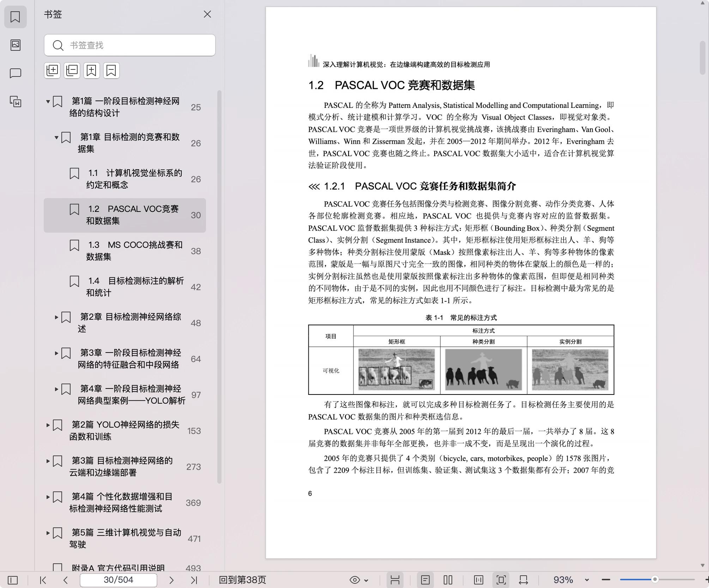Click bookmark icon beside 1.3 MS COCO
The width and height of the screenshot is (709, 588).
pyautogui.click(x=74, y=245)
